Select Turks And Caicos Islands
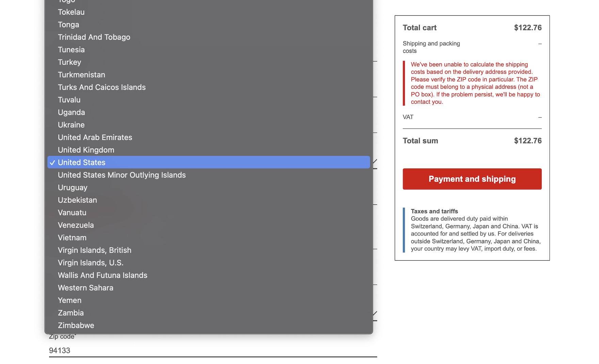The height and width of the screenshot is (364, 599). pyautogui.click(x=102, y=87)
